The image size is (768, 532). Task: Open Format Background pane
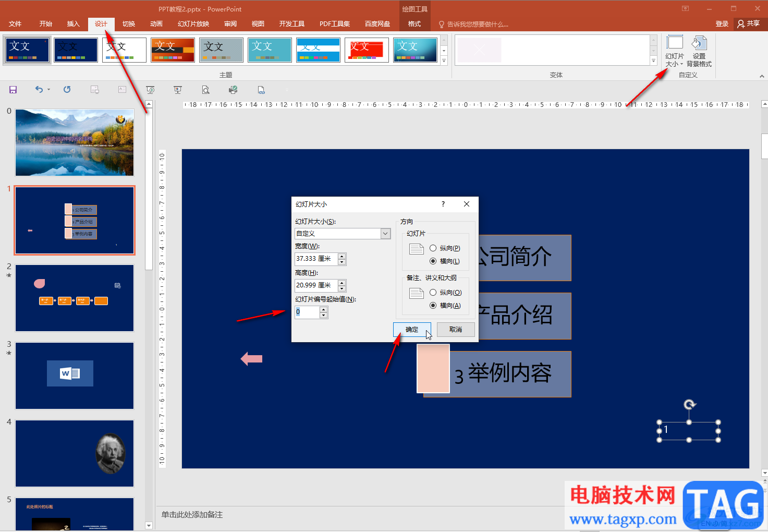[x=699, y=51]
